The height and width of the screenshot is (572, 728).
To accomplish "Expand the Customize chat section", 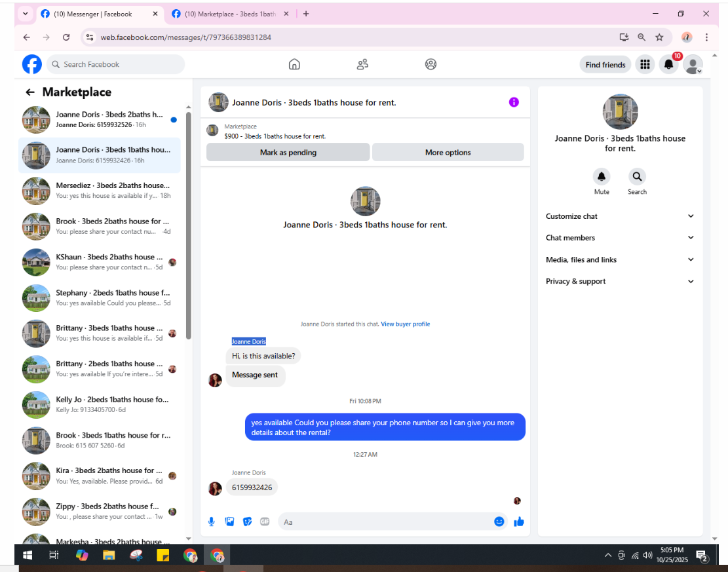I will click(620, 216).
